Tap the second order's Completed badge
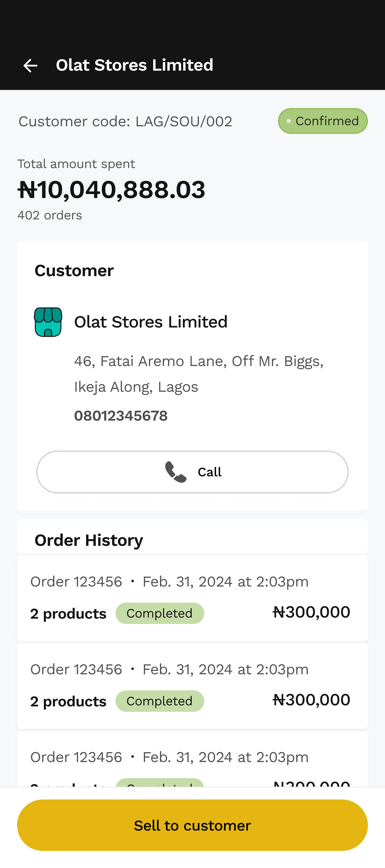385x868 pixels. [x=160, y=701]
